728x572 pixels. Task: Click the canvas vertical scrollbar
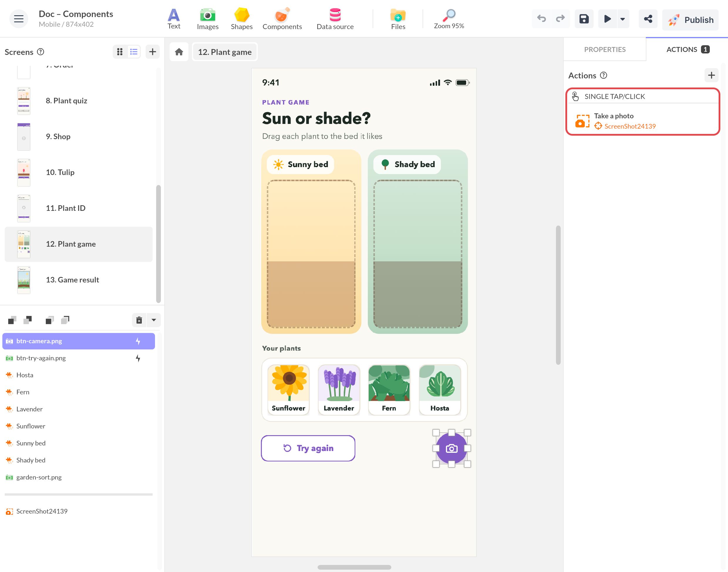tap(558, 295)
